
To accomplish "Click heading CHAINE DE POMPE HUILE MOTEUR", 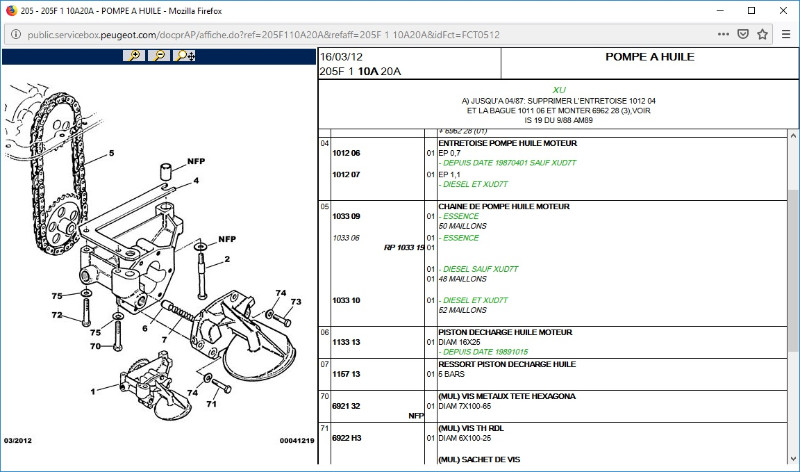I will pos(504,207).
